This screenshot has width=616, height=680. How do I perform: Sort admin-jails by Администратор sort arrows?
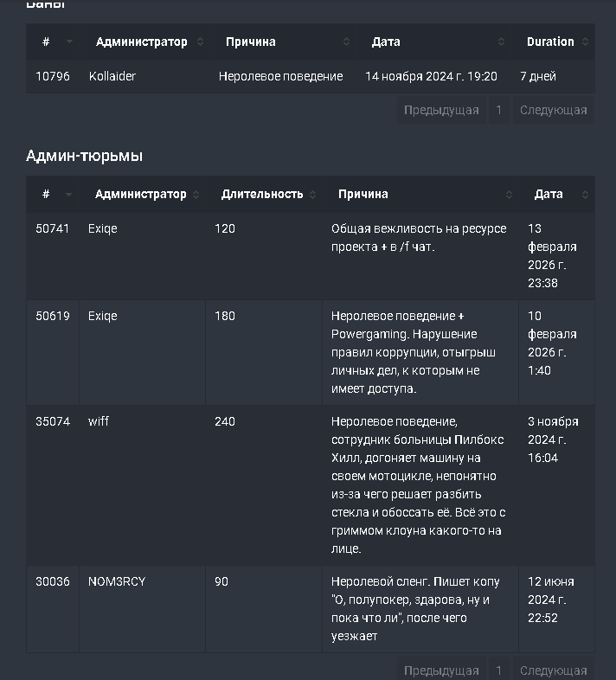tap(196, 195)
